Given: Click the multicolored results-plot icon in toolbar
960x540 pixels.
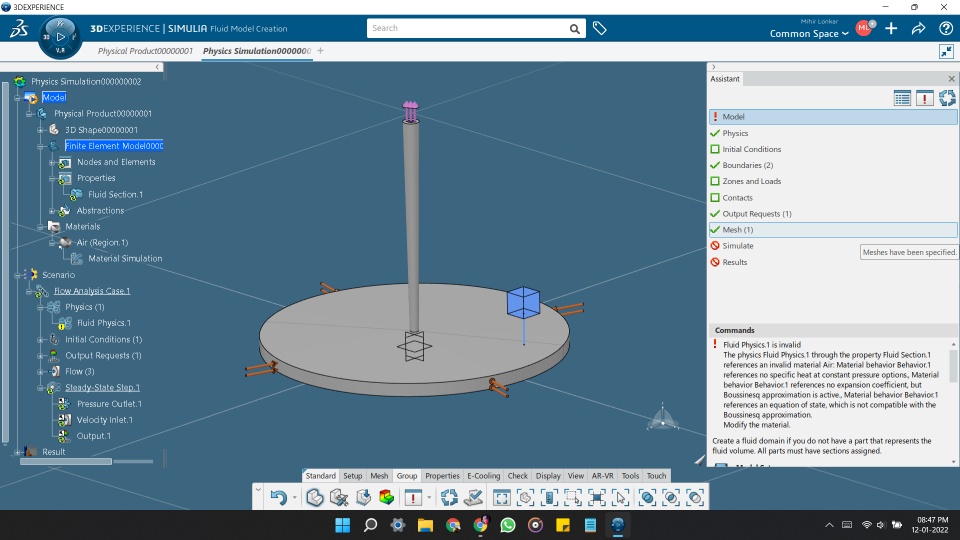Looking at the screenshot, I should coord(386,497).
